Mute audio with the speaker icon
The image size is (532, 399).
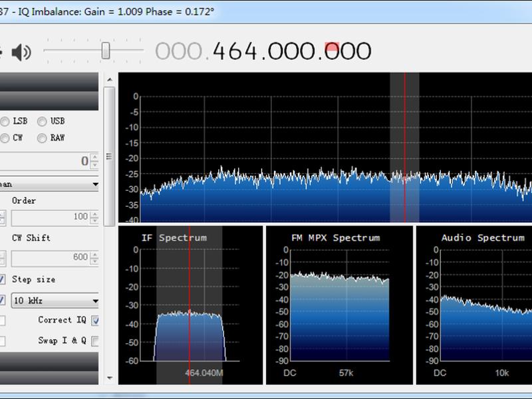pyautogui.click(x=21, y=53)
